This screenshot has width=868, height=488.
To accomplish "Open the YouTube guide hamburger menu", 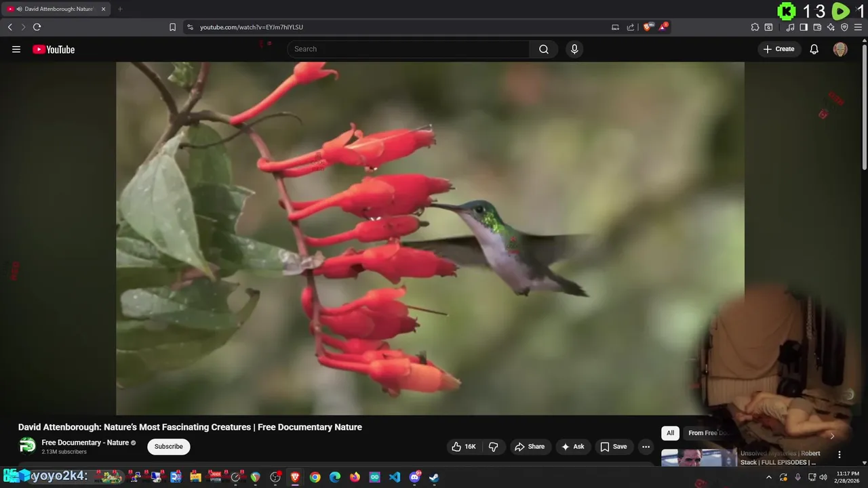I will coord(16,49).
